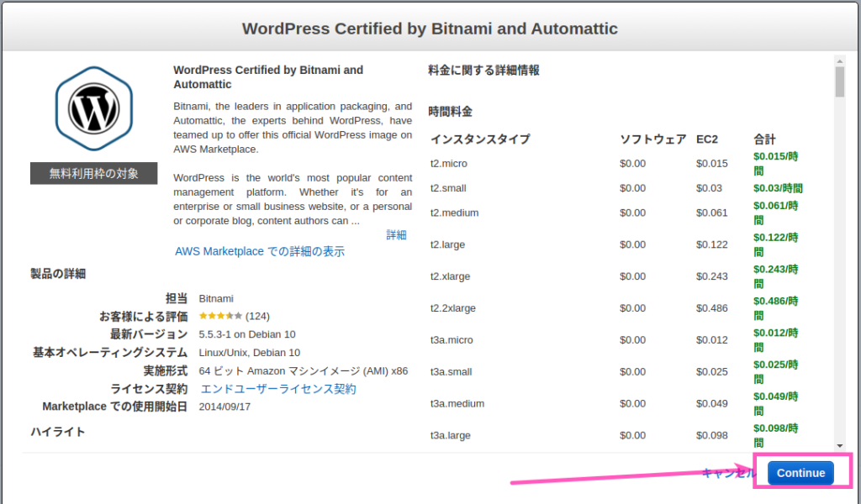Click the green $0.122/時間 total

775,244
